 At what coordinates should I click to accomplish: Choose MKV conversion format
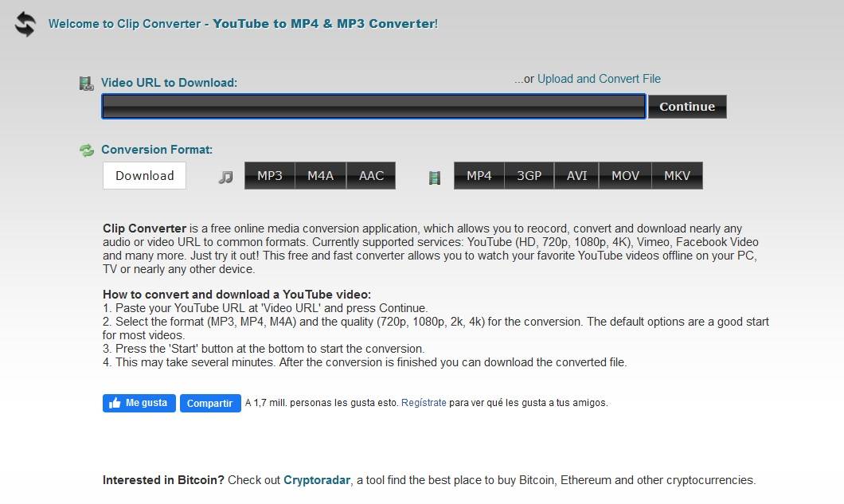point(677,175)
